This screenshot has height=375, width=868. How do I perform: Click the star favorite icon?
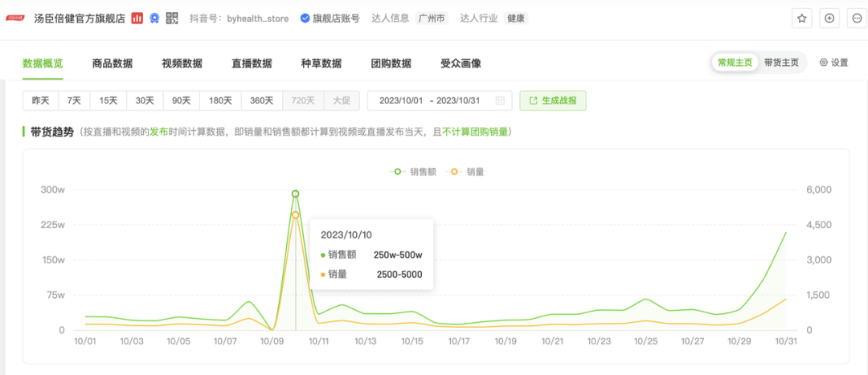[x=801, y=18]
